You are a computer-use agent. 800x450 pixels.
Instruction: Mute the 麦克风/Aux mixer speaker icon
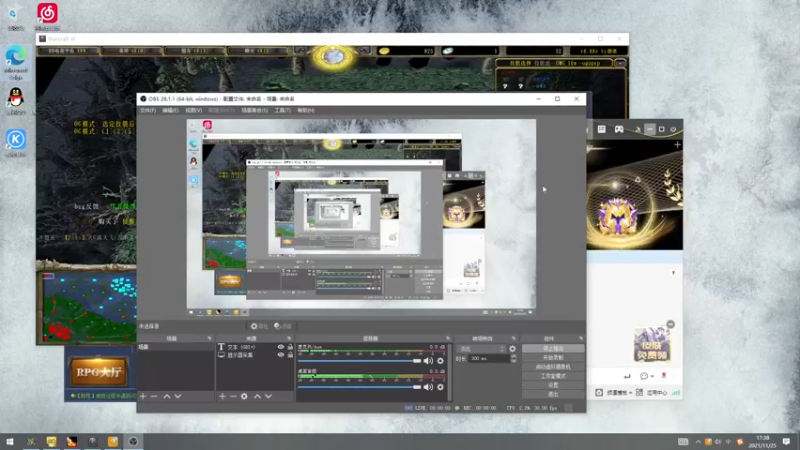429,361
